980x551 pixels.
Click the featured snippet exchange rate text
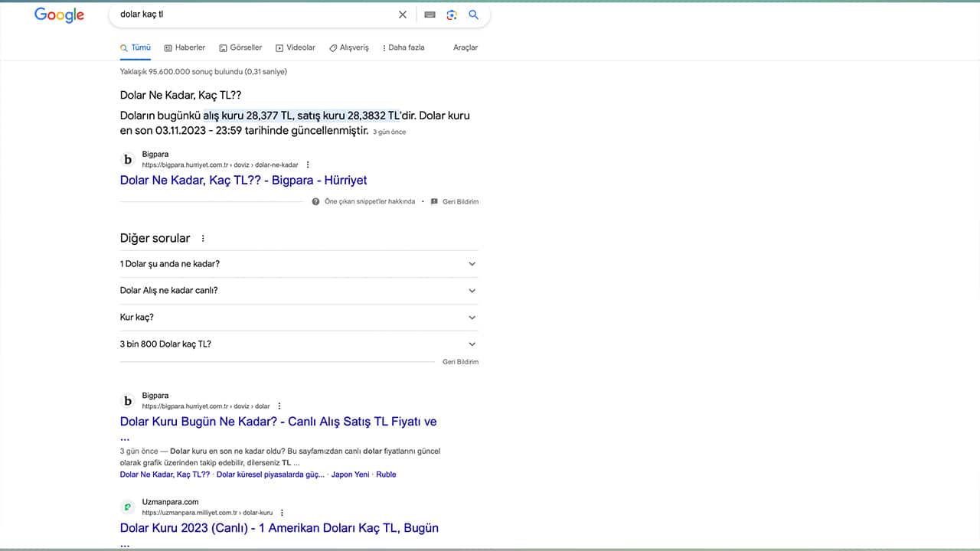(x=295, y=123)
